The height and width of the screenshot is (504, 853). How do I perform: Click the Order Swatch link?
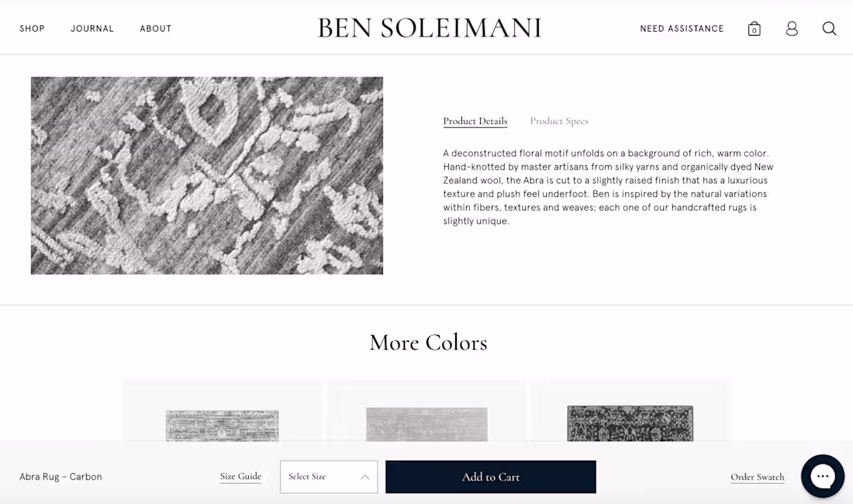(757, 477)
